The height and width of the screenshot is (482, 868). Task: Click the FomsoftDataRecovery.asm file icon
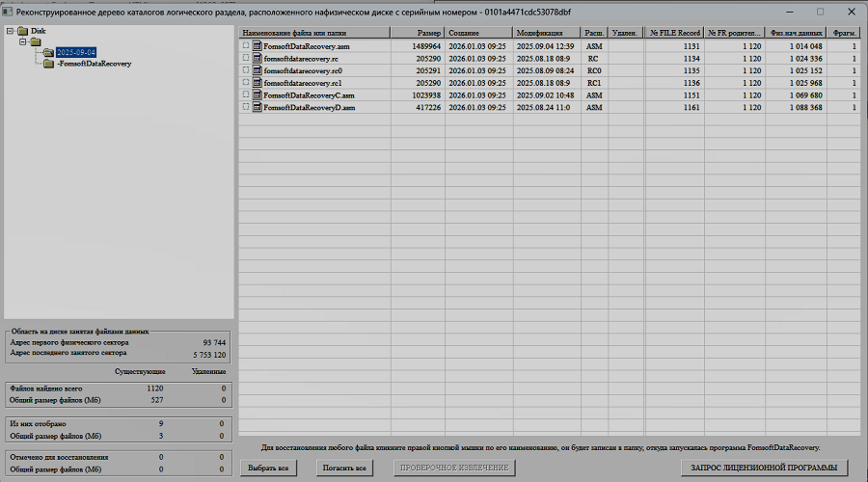click(258, 45)
